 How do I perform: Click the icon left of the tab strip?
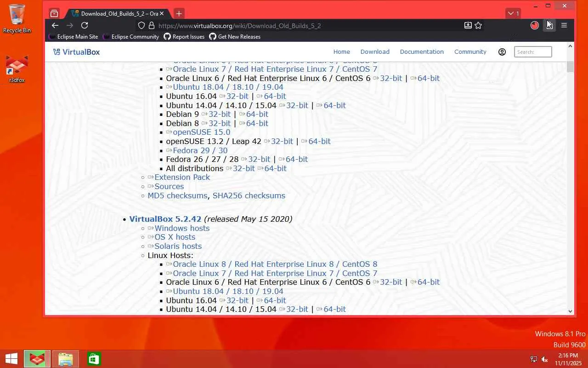pos(54,13)
